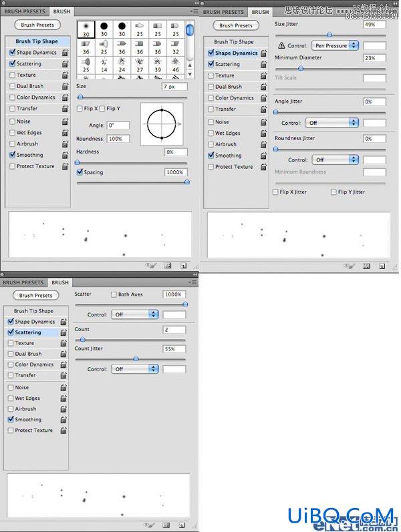Click the Scatter field showing 1000%
This screenshot has height=532, width=401.
(x=174, y=294)
